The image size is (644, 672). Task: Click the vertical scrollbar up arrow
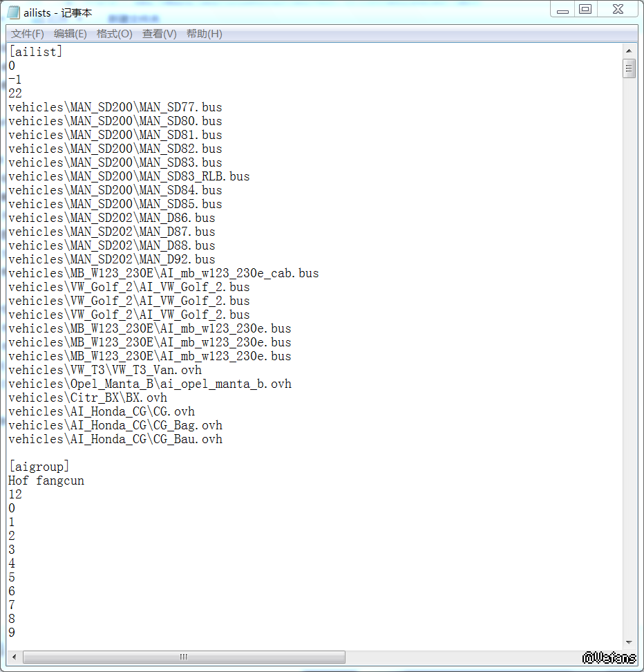(629, 50)
